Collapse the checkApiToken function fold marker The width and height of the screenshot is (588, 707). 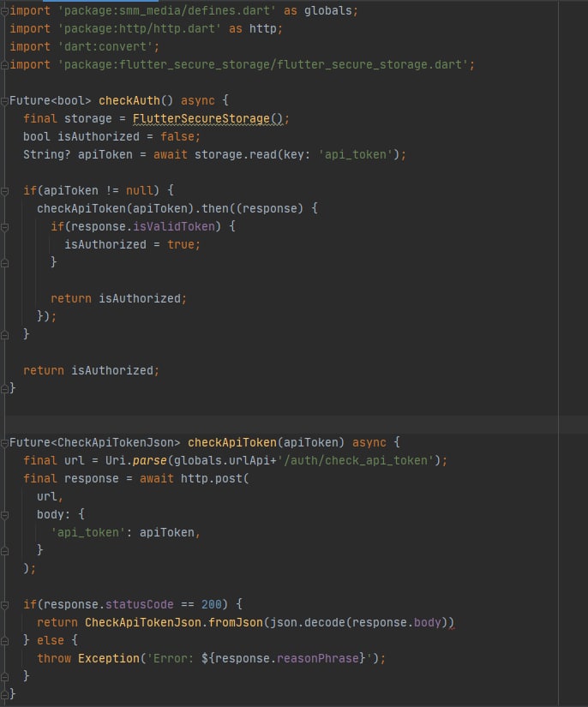pyautogui.click(x=4, y=443)
